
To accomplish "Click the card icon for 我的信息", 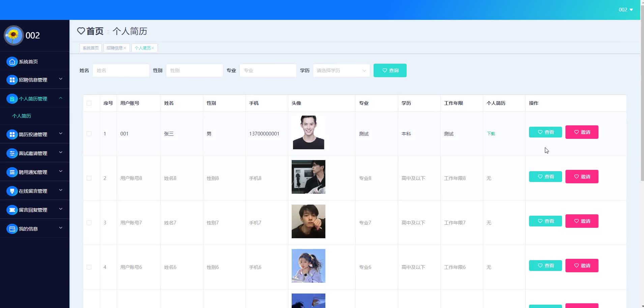I will tap(12, 229).
